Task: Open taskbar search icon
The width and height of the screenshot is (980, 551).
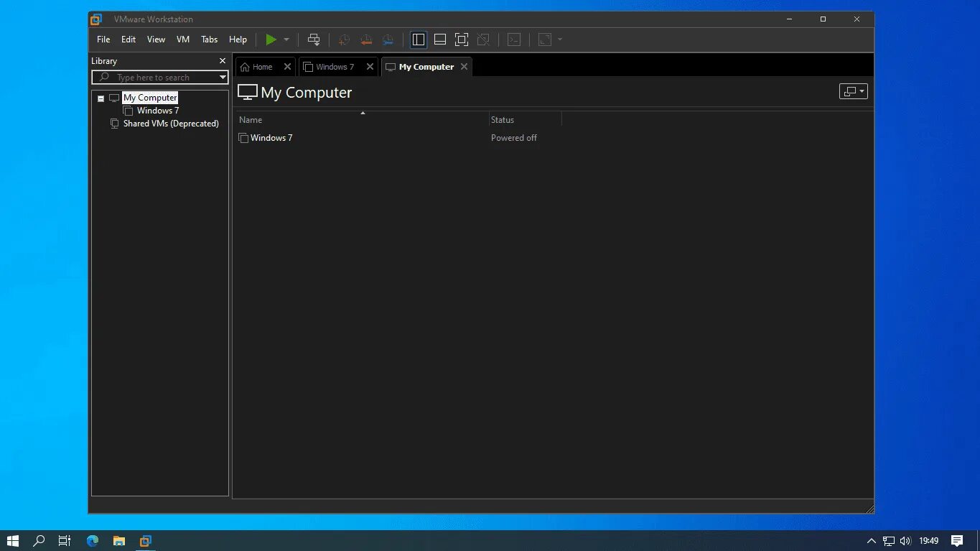Action: (39, 540)
